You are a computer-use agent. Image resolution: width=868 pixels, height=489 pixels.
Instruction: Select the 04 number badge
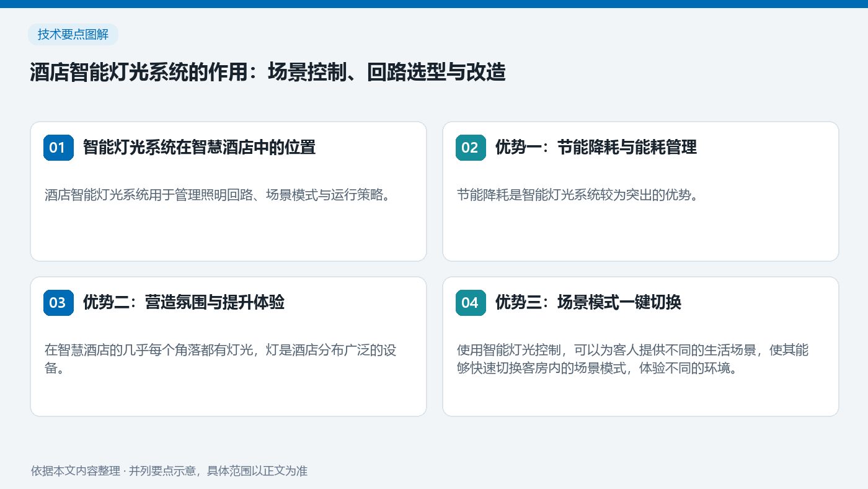point(471,303)
